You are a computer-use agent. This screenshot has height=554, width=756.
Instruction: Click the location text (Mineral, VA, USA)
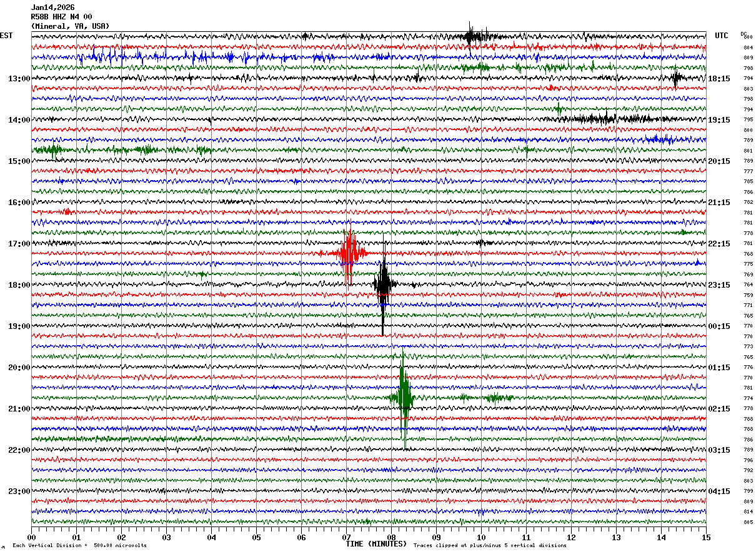tap(70, 26)
